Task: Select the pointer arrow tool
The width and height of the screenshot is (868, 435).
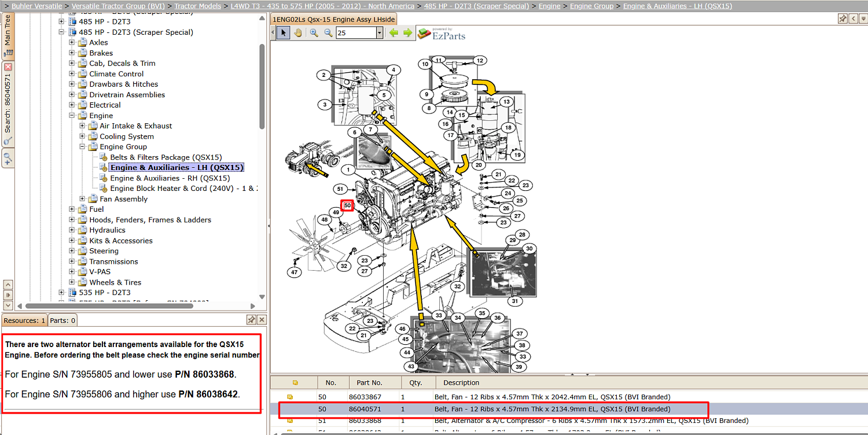Action: (x=284, y=33)
